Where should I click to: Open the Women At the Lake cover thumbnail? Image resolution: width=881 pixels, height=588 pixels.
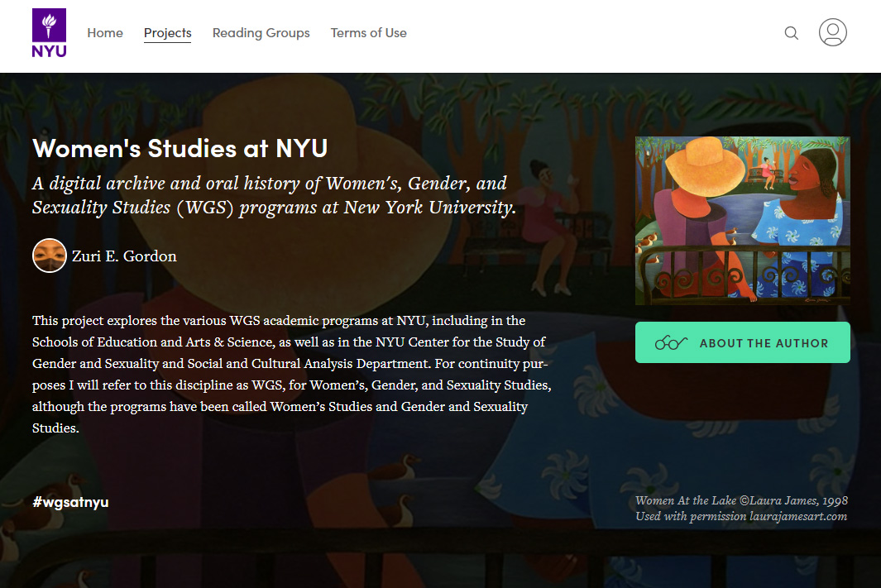pos(742,221)
